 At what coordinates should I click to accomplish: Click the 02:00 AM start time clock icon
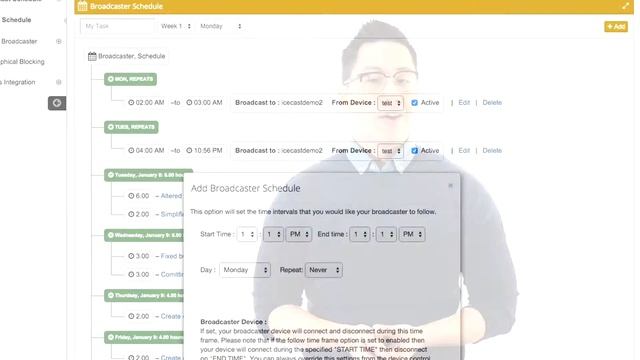coord(131,102)
